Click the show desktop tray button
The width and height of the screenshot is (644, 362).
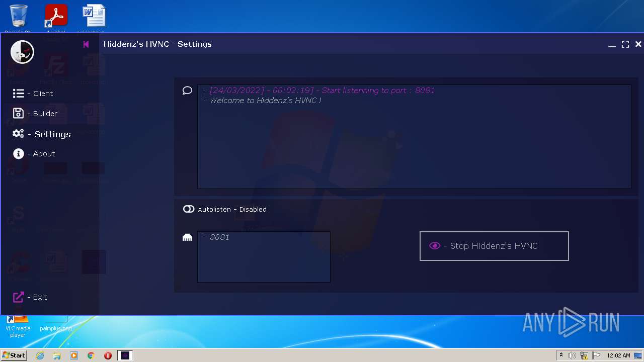639,355
